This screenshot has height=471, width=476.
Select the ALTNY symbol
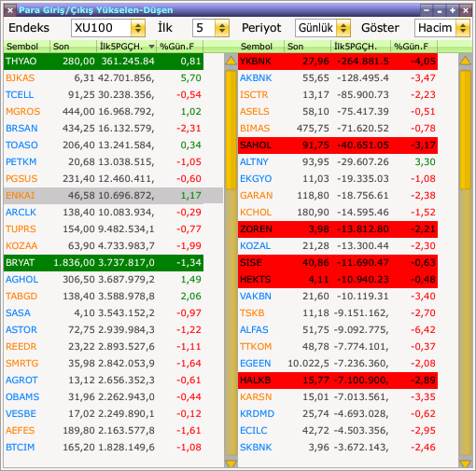254,162
